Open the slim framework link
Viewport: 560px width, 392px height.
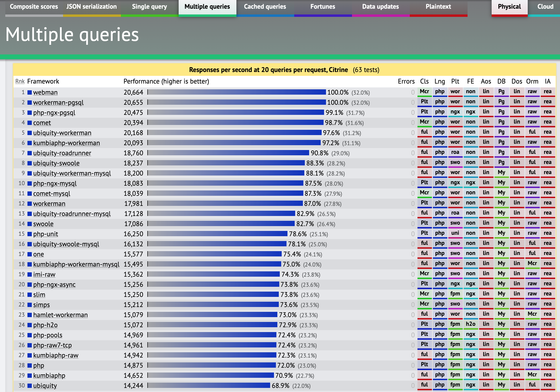coord(39,295)
